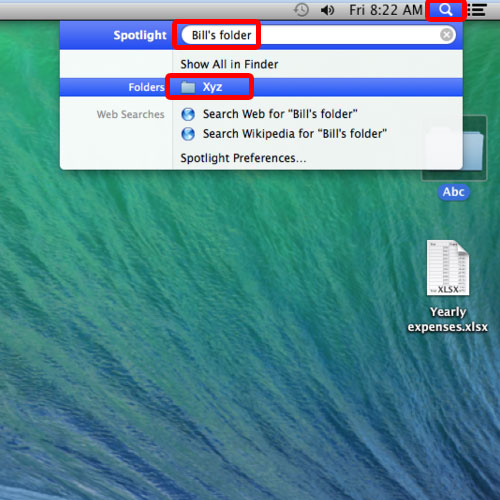This screenshot has width=500, height=500.
Task: Click globe icon beside Search Wikipedia
Action: [x=188, y=134]
